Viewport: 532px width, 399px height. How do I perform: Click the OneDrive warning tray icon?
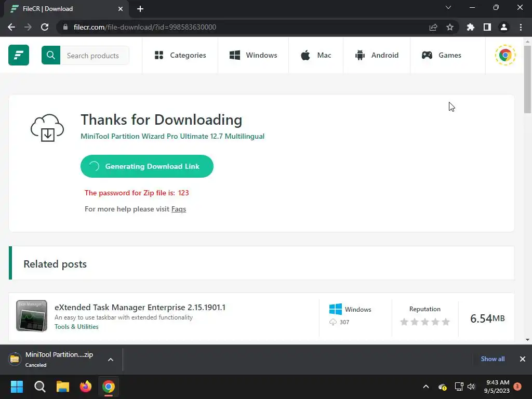(x=443, y=387)
